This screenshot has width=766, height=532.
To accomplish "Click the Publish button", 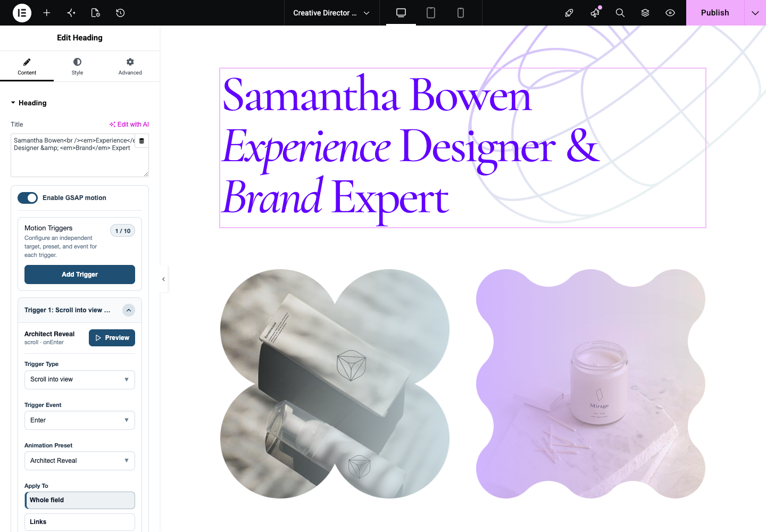I will [x=715, y=13].
